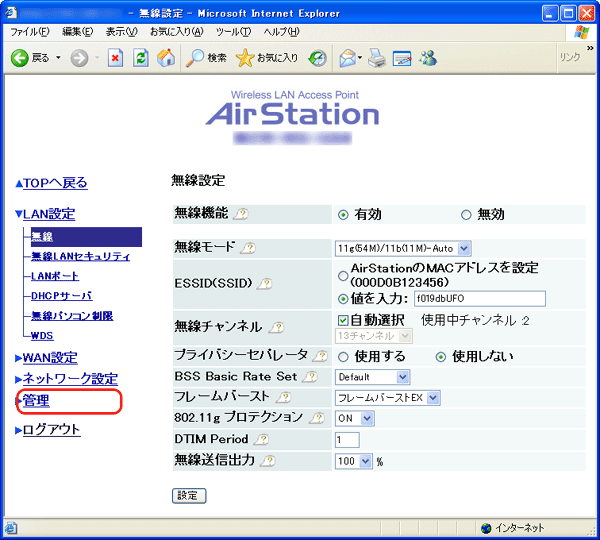This screenshot has height=540, width=600.
Task: Open the ネットワーク設定 link
Action: coord(70,379)
